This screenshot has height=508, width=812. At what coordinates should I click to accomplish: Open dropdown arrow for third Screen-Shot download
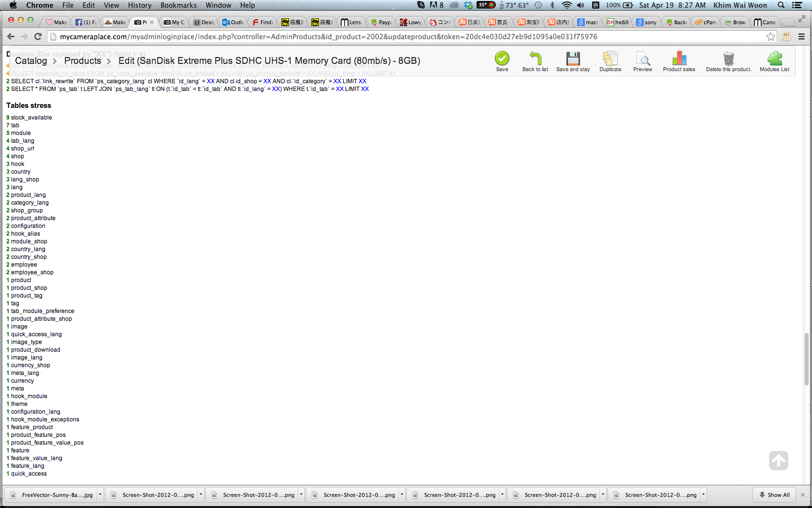point(402,495)
